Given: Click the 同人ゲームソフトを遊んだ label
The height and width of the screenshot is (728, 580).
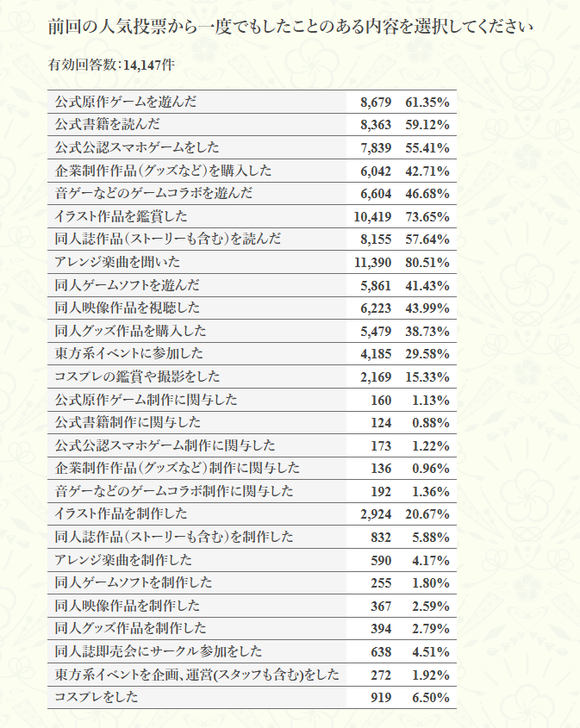Looking at the screenshot, I should [x=126, y=284].
